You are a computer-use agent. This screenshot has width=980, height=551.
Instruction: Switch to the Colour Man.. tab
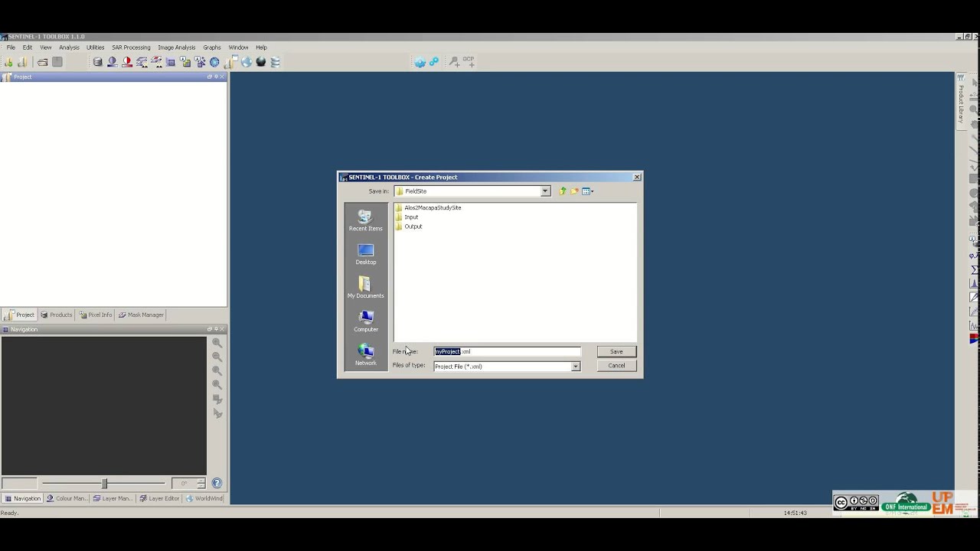click(67, 498)
